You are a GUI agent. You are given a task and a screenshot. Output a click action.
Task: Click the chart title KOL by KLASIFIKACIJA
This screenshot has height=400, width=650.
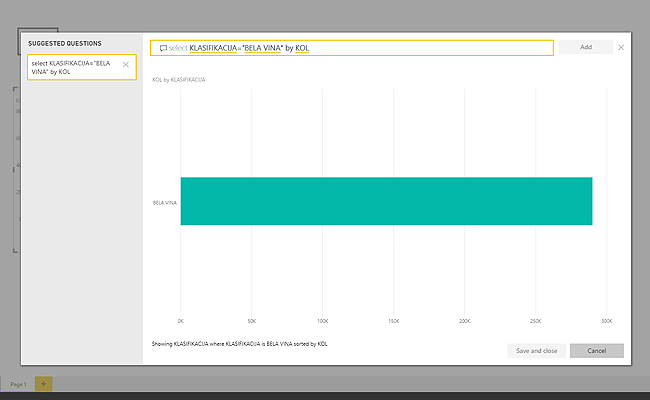point(178,79)
